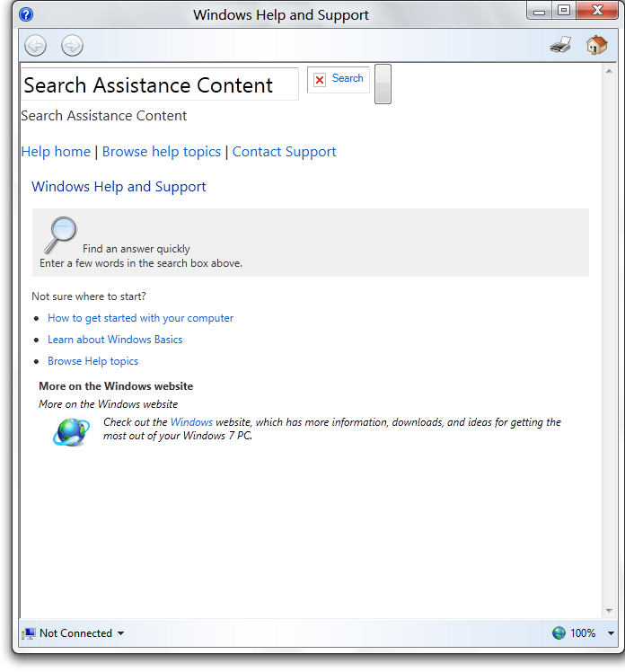Click bold 'More on the Windows website' heading
The image size is (625, 672).
pyautogui.click(x=116, y=386)
